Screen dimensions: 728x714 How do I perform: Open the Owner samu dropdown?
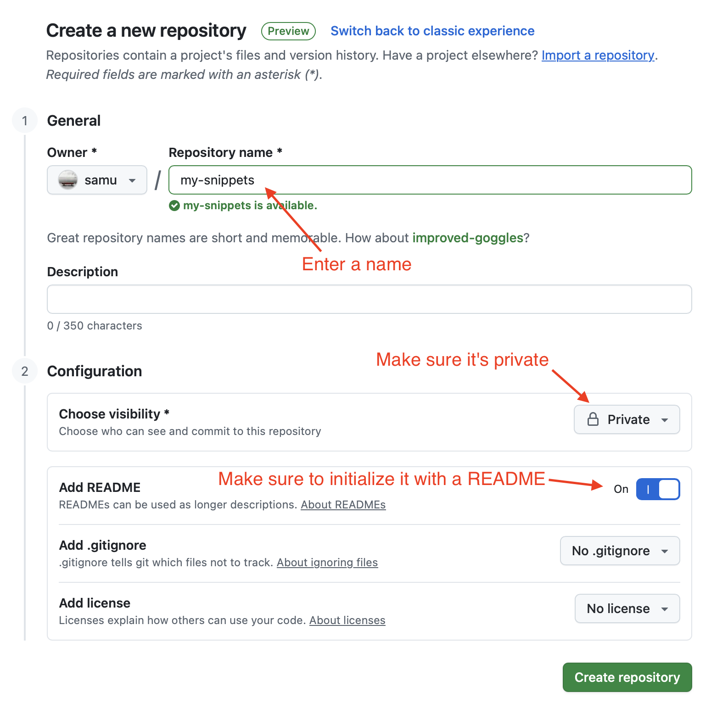pyautogui.click(x=97, y=180)
